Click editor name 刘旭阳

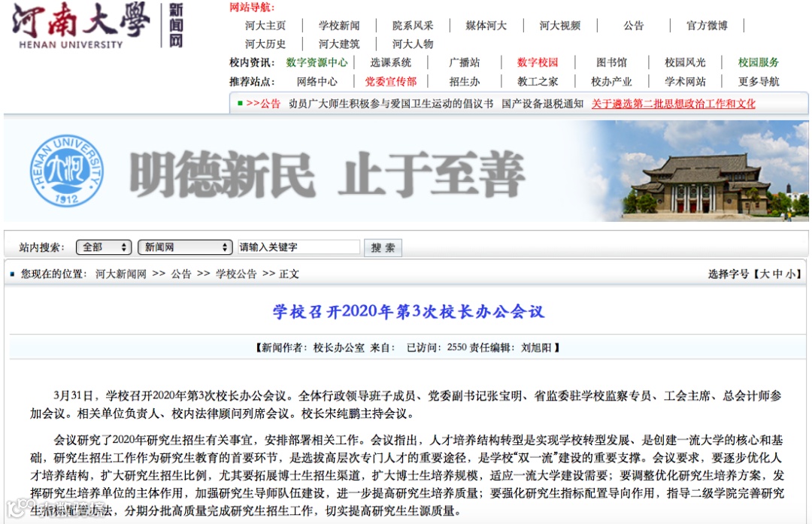536,347
